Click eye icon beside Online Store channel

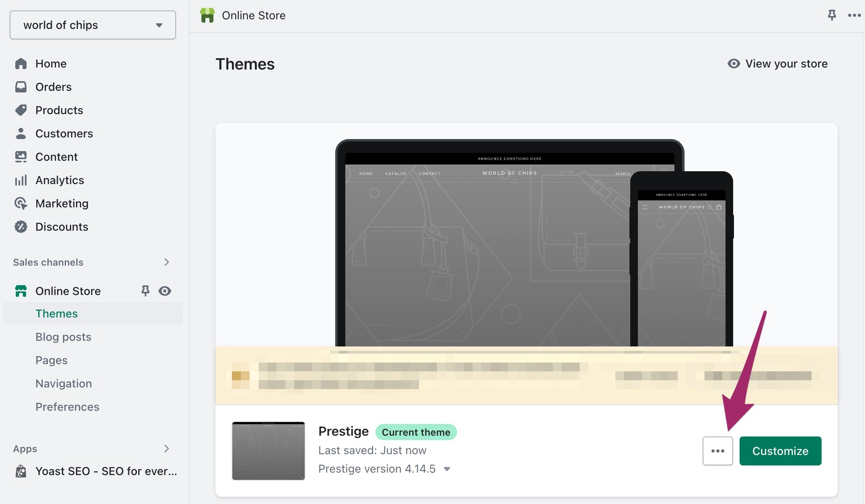[165, 291]
